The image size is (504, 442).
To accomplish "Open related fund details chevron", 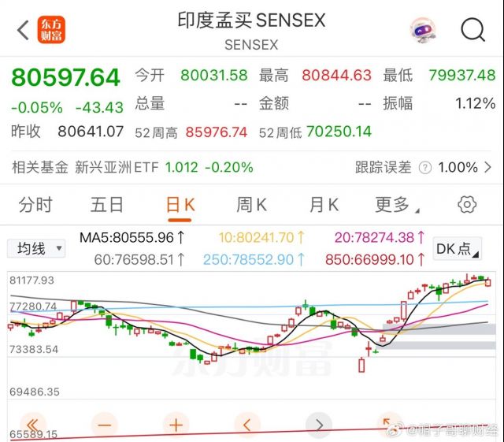I will coord(488,167).
